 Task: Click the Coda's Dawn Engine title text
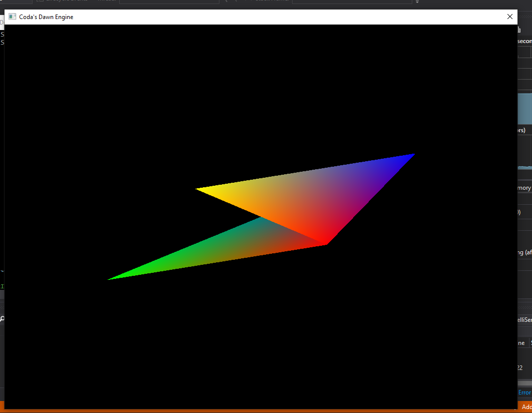46,17
